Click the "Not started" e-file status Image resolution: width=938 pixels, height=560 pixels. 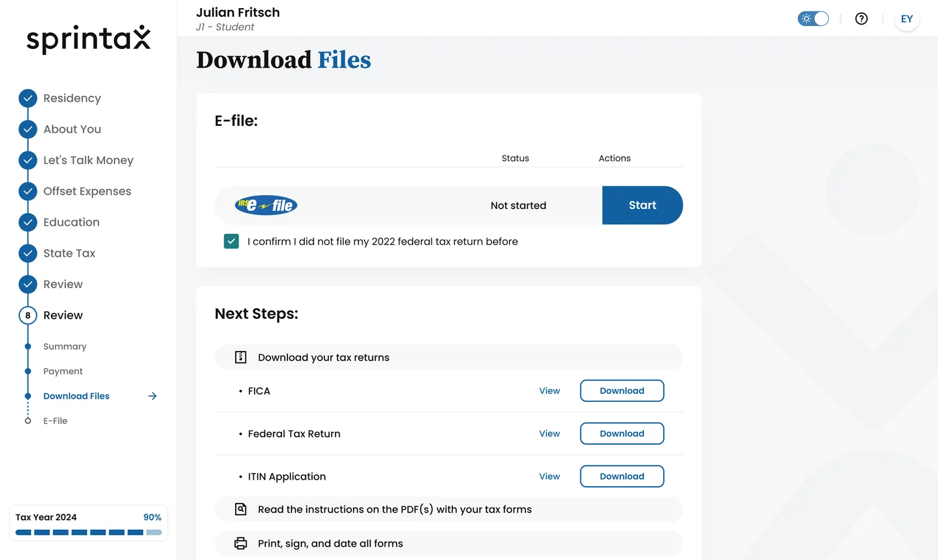tap(519, 206)
